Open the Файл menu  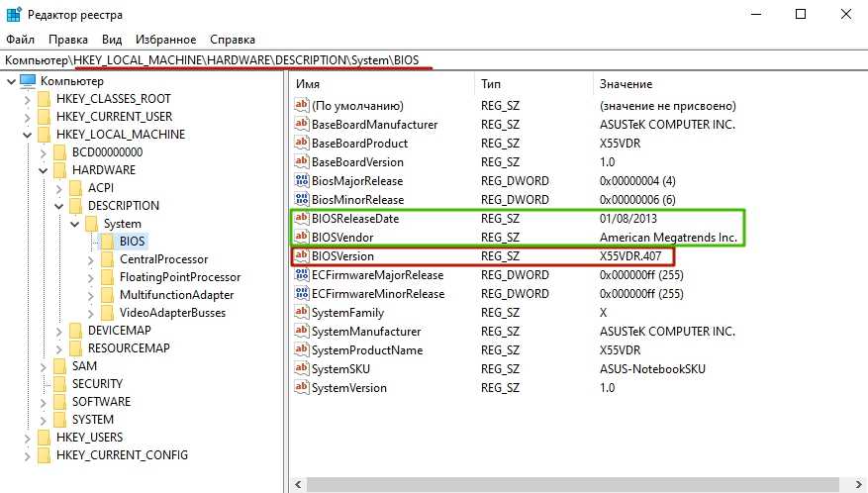[20, 40]
